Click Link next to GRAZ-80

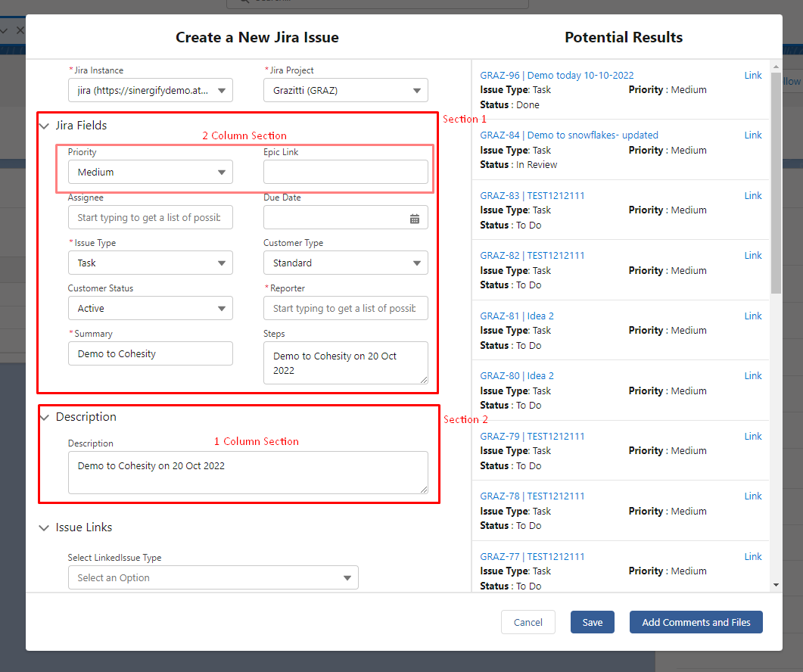753,376
